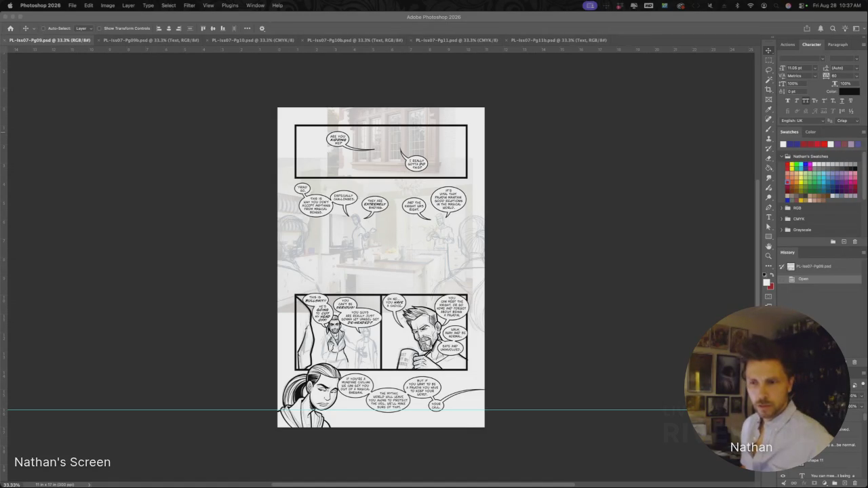Select the Dodge tool
Image resolution: width=868 pixels, height=488 pixels.
(x=768, y=197)
